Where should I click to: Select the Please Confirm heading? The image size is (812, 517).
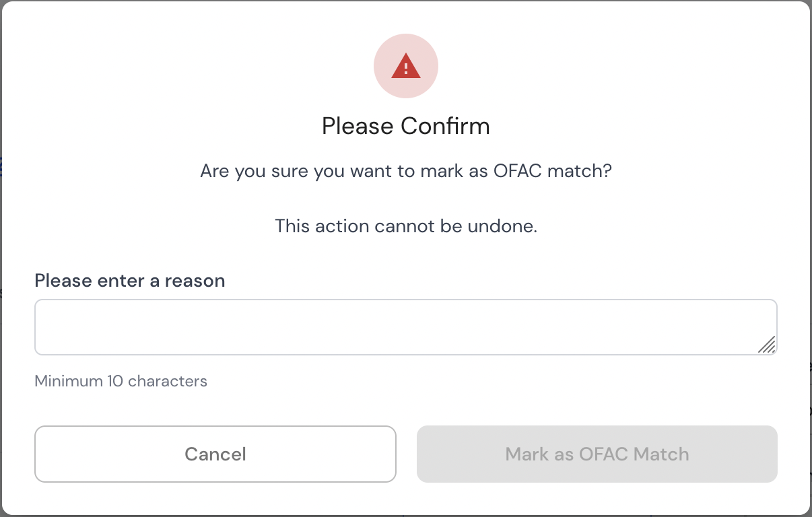pos(406,126)
